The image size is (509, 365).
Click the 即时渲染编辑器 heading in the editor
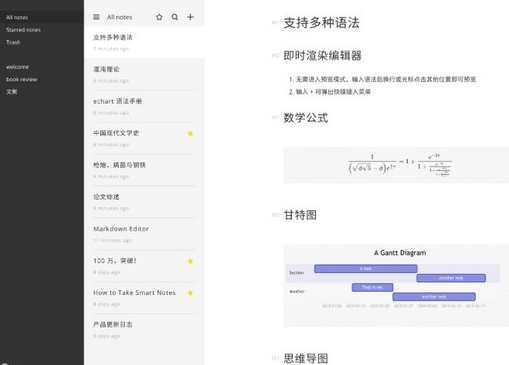click(322, 55)
